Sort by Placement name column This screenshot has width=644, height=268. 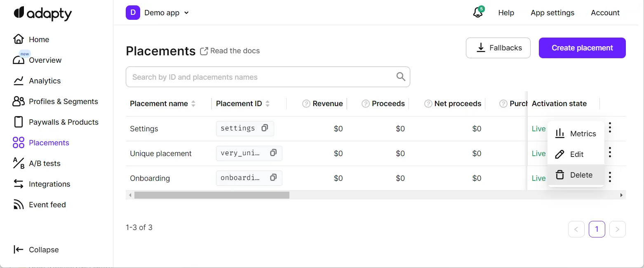[193, 104]
